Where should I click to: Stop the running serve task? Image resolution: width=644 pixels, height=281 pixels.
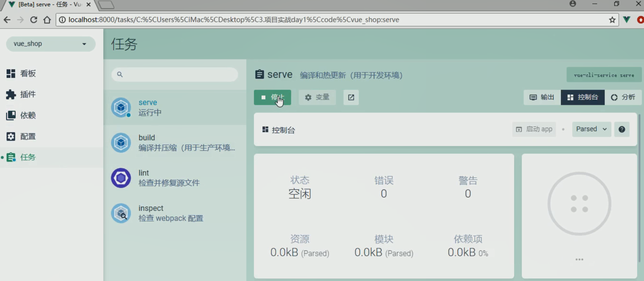(x=272, y=97)
